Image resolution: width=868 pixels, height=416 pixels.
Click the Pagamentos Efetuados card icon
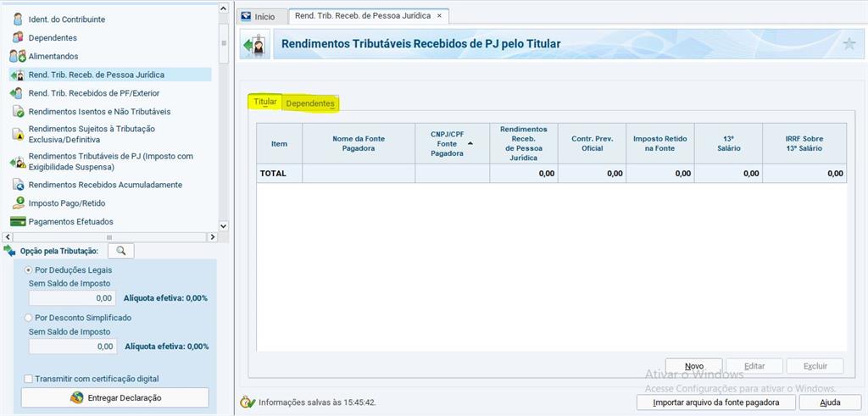click(x=18, y=221)
